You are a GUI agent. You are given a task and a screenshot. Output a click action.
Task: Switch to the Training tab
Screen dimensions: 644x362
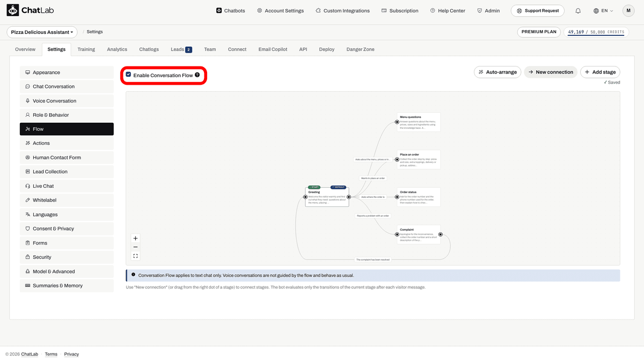[86, 49]
